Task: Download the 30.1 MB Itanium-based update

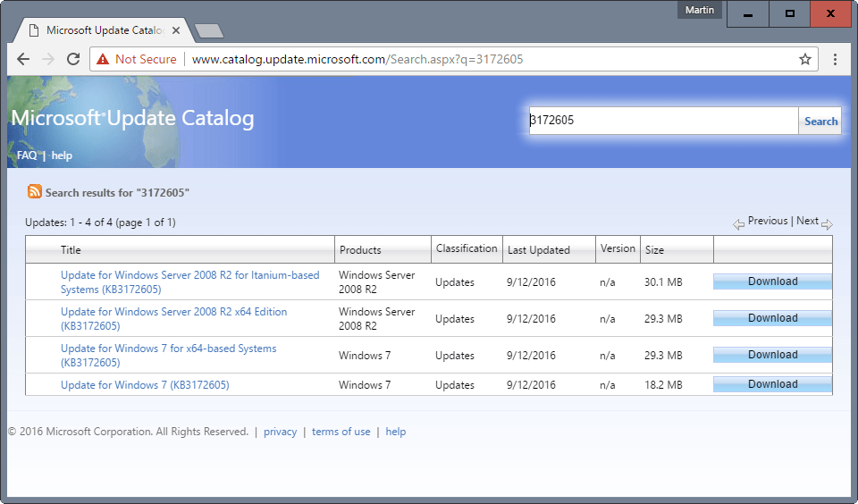Action: point(772,281)
